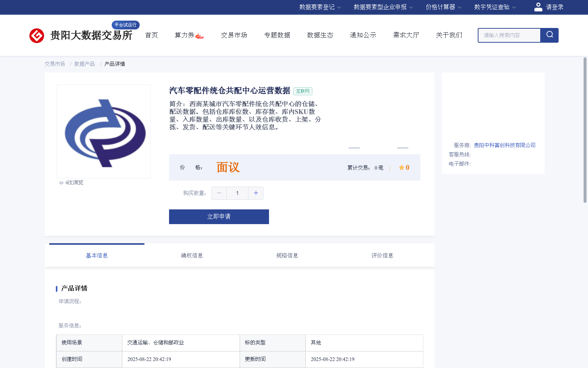Open 关于我们 navigation item

[x=449, y=35]
